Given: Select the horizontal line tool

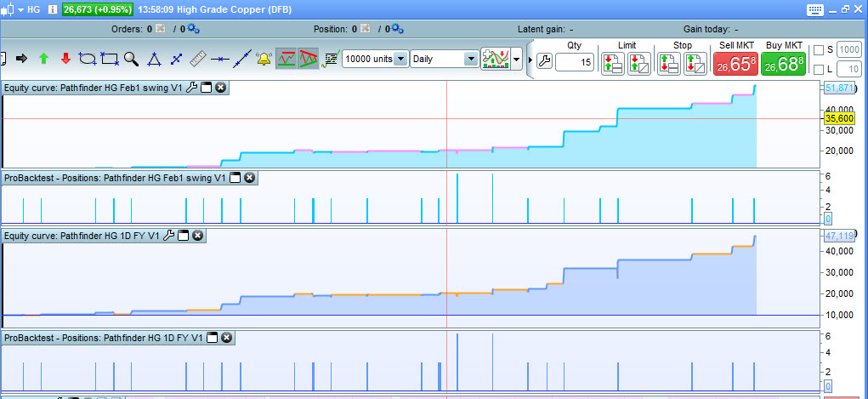Looking at the screenshot, I should (x=220, y=59).
